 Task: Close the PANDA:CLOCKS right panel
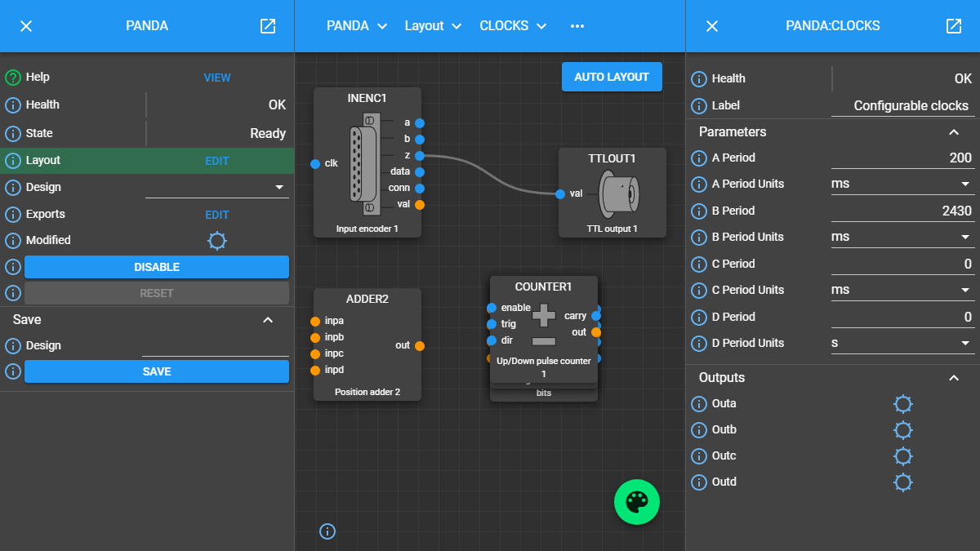[712, 26]
